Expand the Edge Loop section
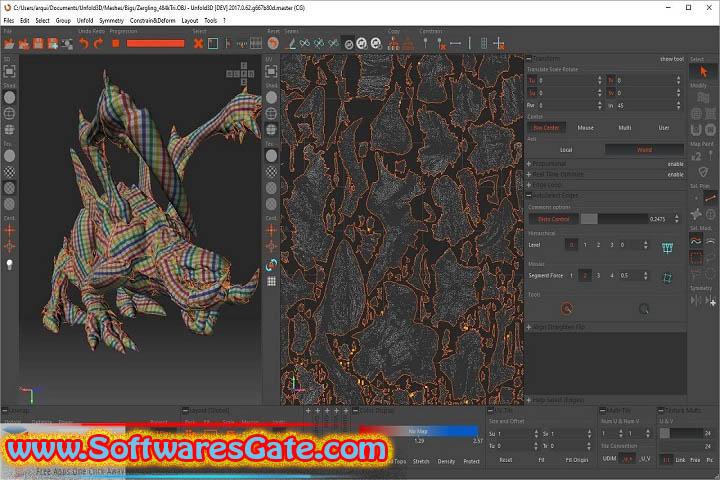Screen dimensions: 720x480 tap(529, 185)
